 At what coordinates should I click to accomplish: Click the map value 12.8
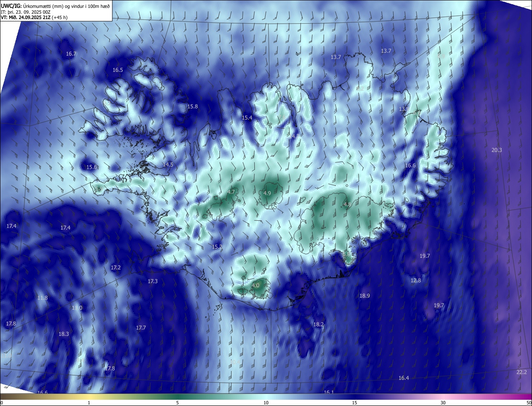point(416,281)
